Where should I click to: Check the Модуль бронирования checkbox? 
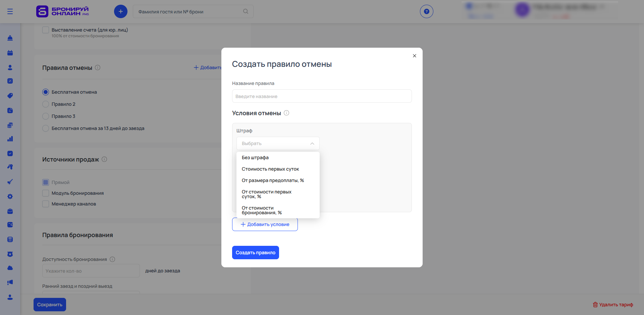point(46,193)
